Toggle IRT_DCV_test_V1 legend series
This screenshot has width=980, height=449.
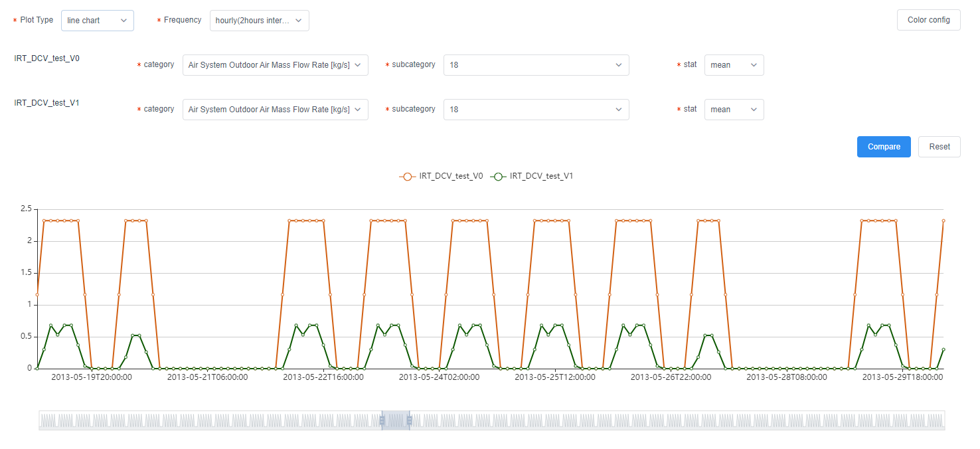532,176
